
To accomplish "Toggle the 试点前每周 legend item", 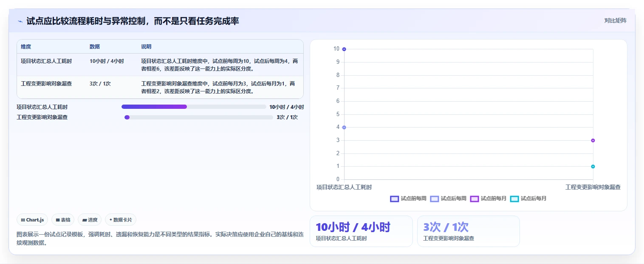I will [x=408, y=199].
